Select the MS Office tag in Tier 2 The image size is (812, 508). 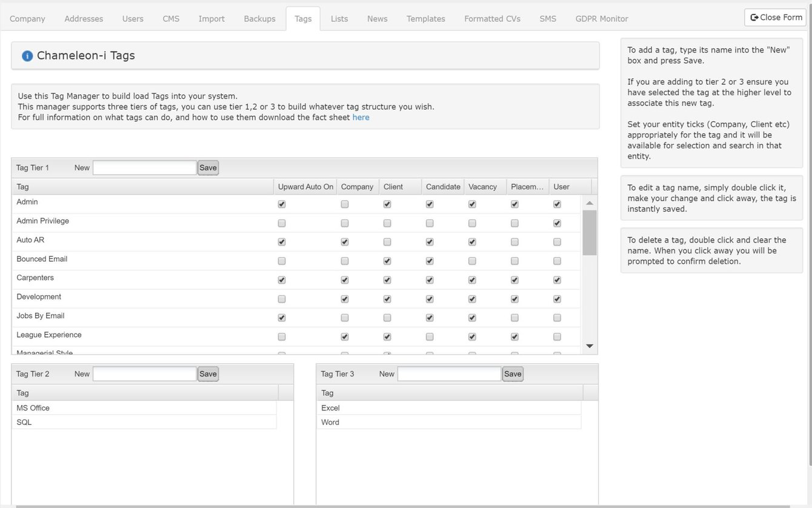pyautogui.click(x=33, y=407)
